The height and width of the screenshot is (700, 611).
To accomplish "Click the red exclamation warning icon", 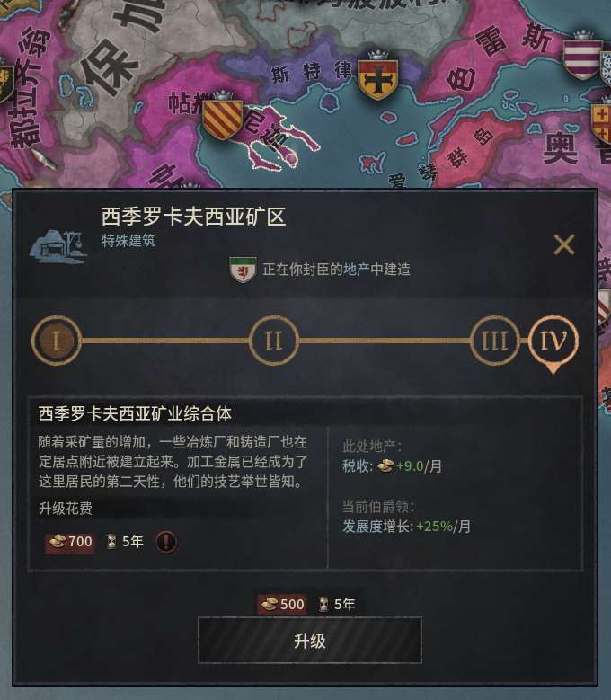I will coord(166,542).
